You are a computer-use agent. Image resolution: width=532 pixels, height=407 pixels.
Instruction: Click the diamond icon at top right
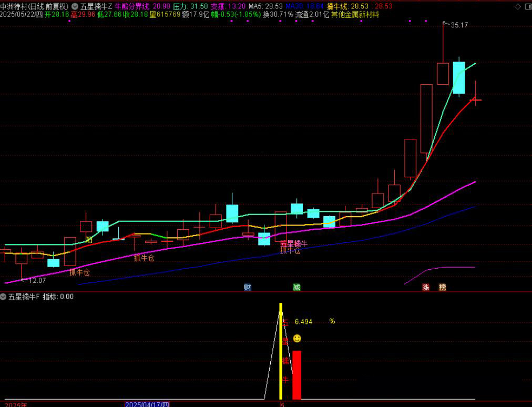pyautogui.click(x=518, y=6)
